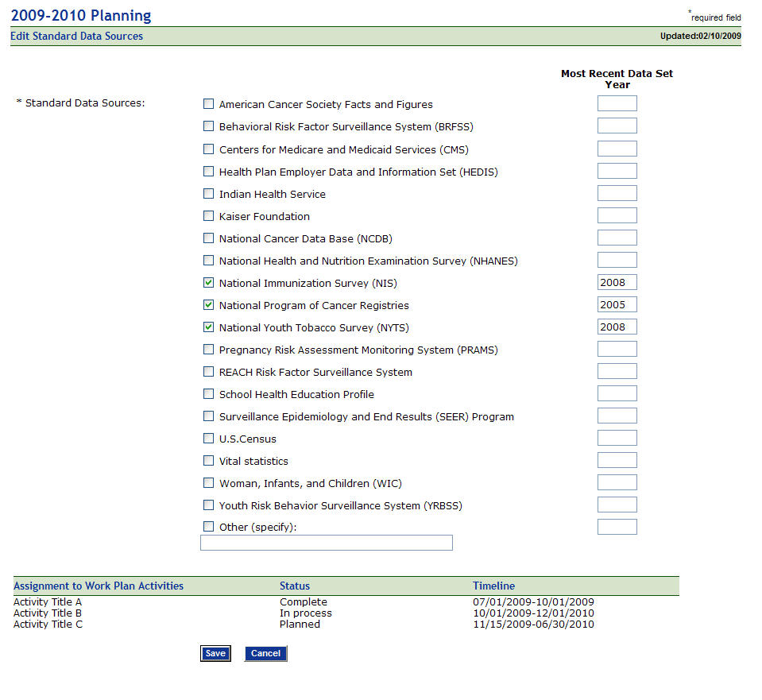
Task: Click the U.S.Census year input
Action: pyautogui.click(x=617, y=438)
